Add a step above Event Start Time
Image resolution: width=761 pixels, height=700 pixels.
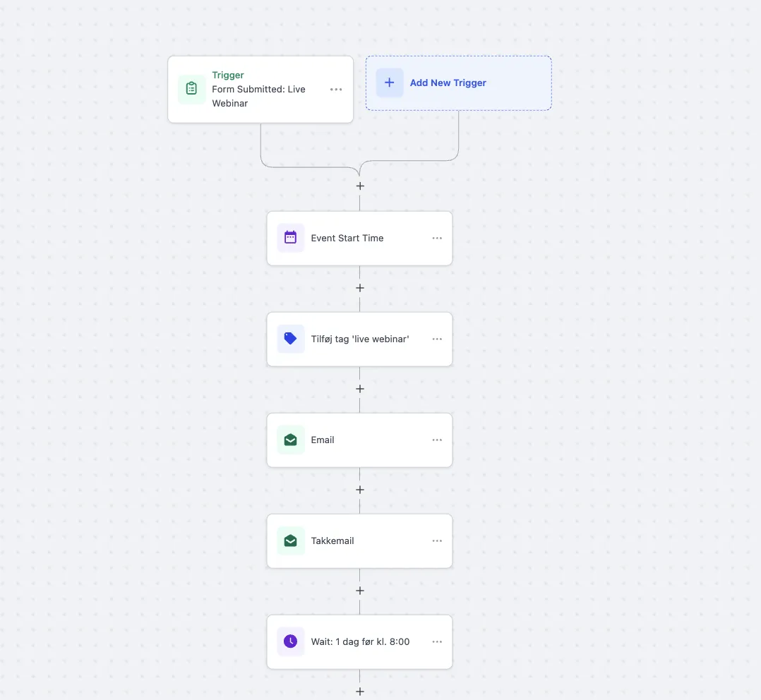click(x=360, y=186)
